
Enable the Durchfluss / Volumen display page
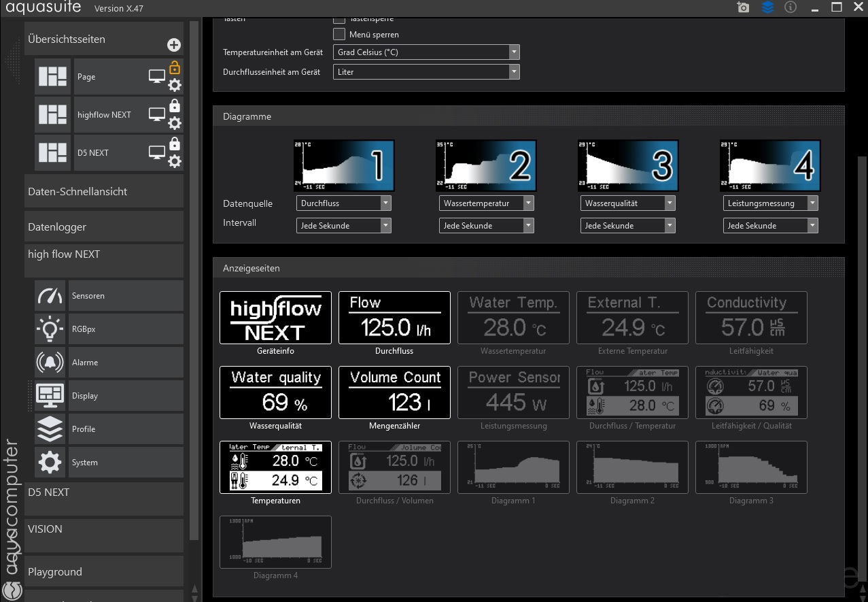click(395, 467)
